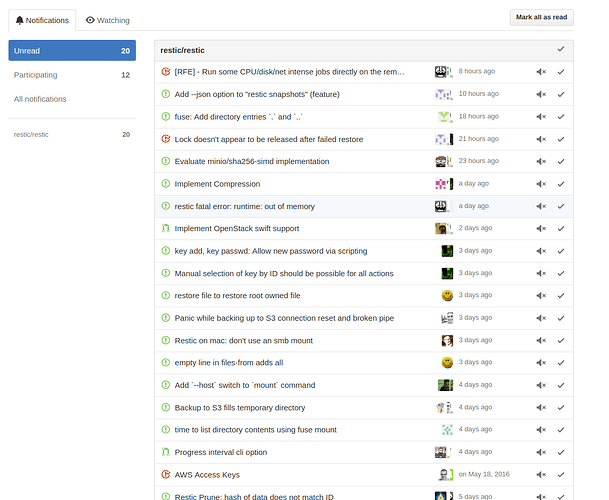Mute 'Panic while backing up to S3' thread
Viewport: 609px width, 500px height.
541,318
